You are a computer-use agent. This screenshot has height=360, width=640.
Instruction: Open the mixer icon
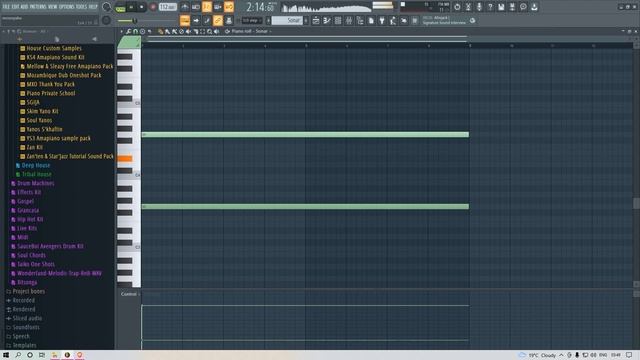point(349,20)
